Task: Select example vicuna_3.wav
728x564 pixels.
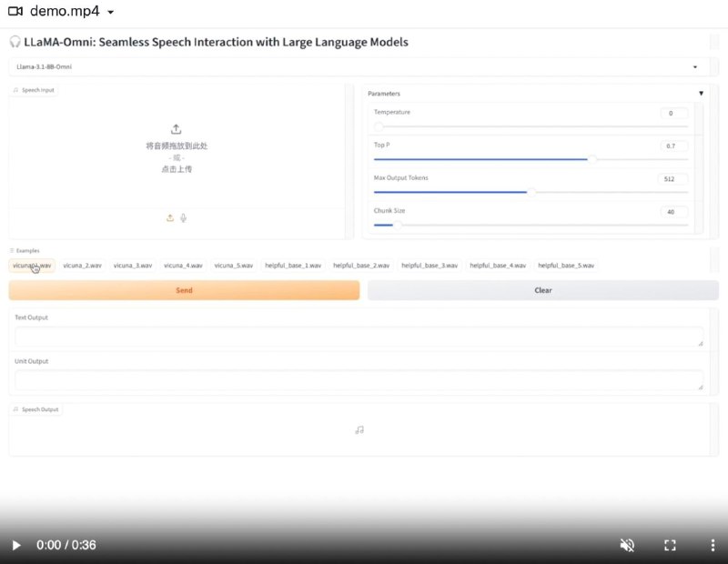Action: point(133,266)
